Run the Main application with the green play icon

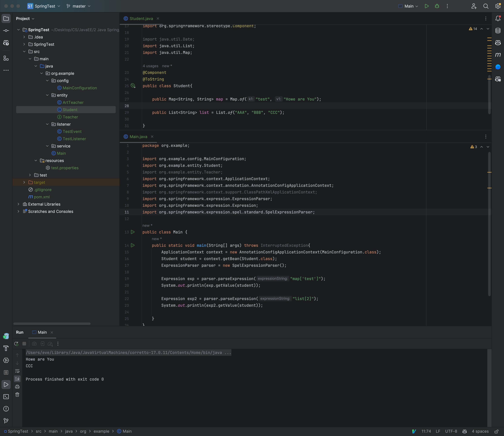pos(427,6)
